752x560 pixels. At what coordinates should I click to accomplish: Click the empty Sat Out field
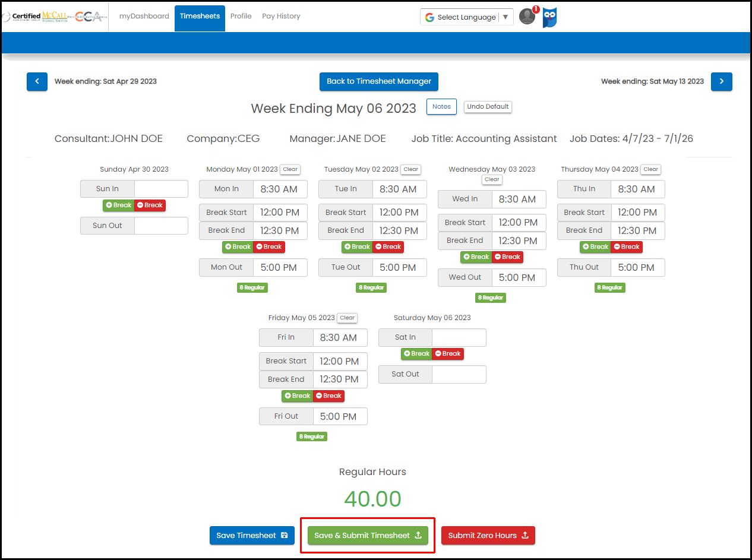click(459, 375)
